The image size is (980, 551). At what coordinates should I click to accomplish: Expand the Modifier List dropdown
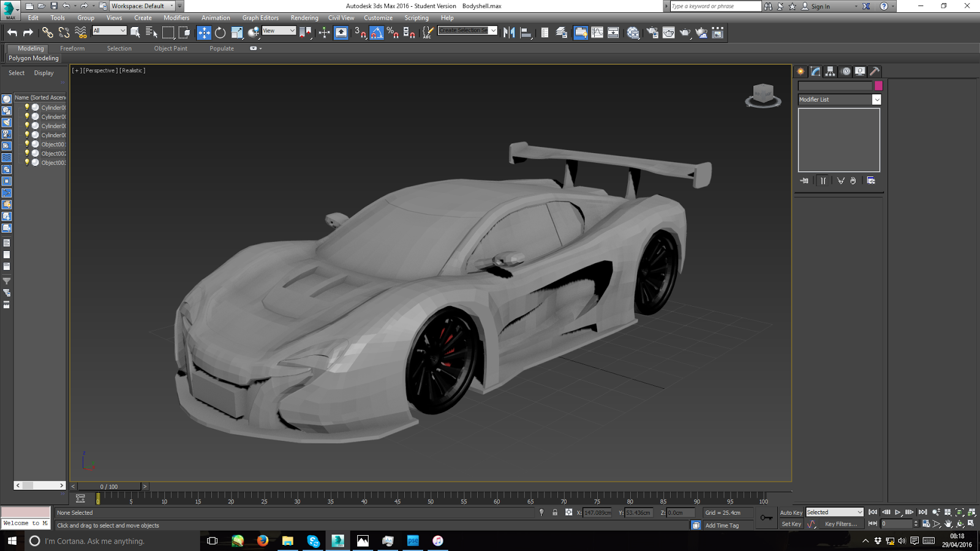(x=876, y=100)
